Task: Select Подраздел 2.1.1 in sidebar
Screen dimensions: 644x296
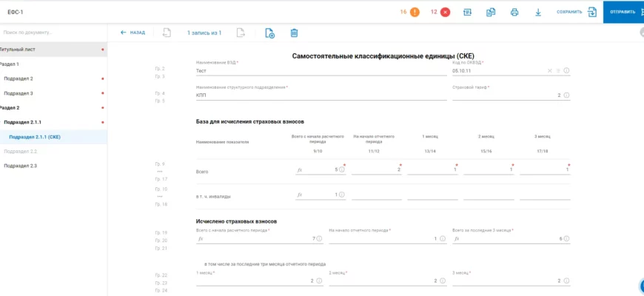Action: point(53,122)
